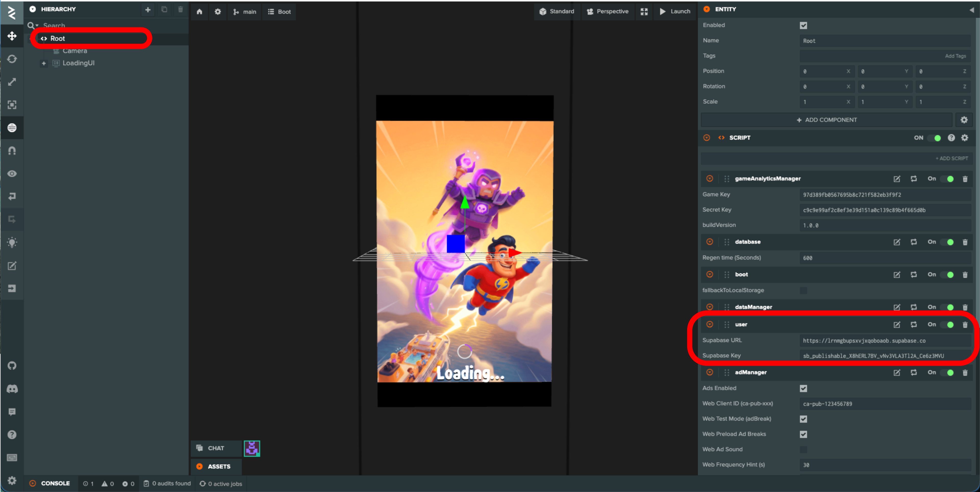The image size is (980, 492).
Task: Duplicate entity with hierarchy copy icon
Action: pyautogui.click(x=164, y=9)
